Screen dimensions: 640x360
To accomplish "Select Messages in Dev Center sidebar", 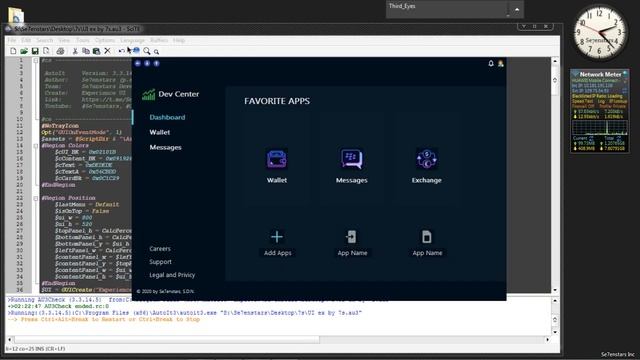I will pos(165,148).
